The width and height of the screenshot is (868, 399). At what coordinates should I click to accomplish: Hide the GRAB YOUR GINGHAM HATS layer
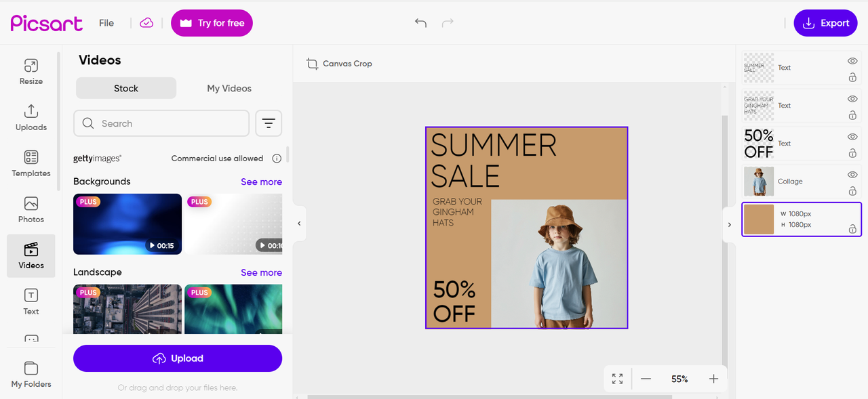852,99
